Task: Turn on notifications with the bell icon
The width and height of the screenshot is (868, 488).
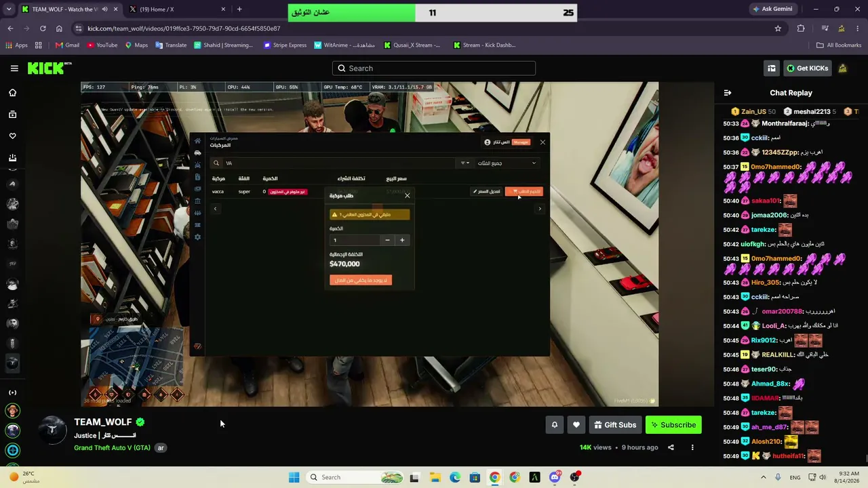Action: coord(554,425)
